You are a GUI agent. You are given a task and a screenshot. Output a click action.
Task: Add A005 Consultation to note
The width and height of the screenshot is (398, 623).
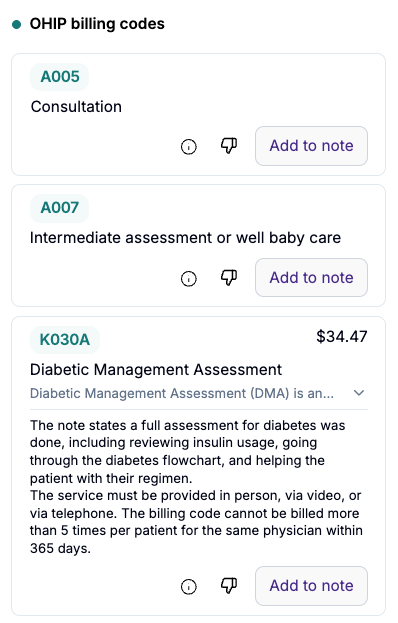point(311,146)
